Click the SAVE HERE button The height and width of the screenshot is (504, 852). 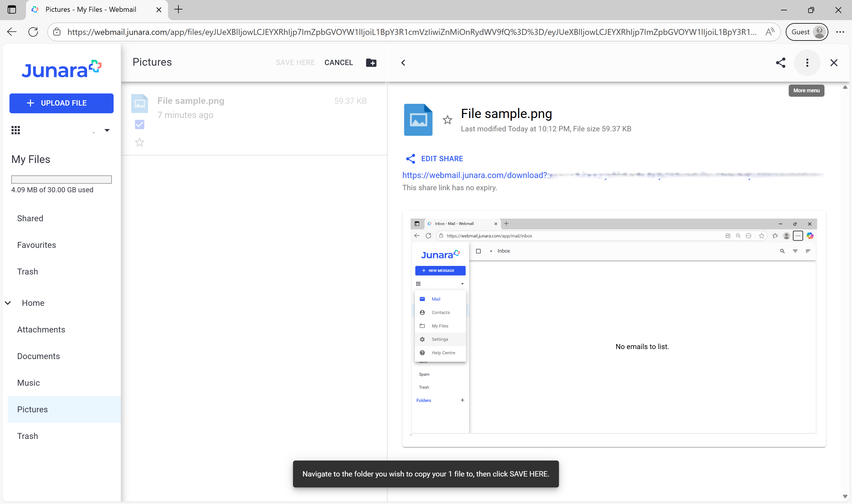[295, 62]
